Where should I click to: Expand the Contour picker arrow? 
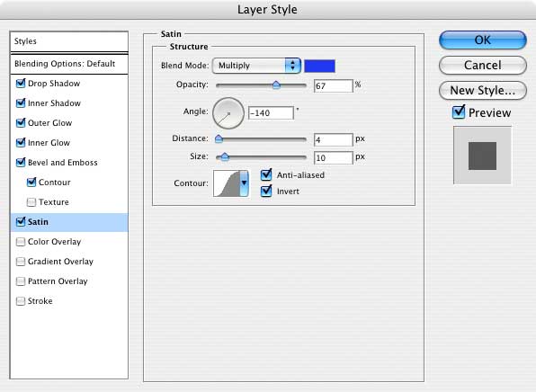[x=244, y=183]
